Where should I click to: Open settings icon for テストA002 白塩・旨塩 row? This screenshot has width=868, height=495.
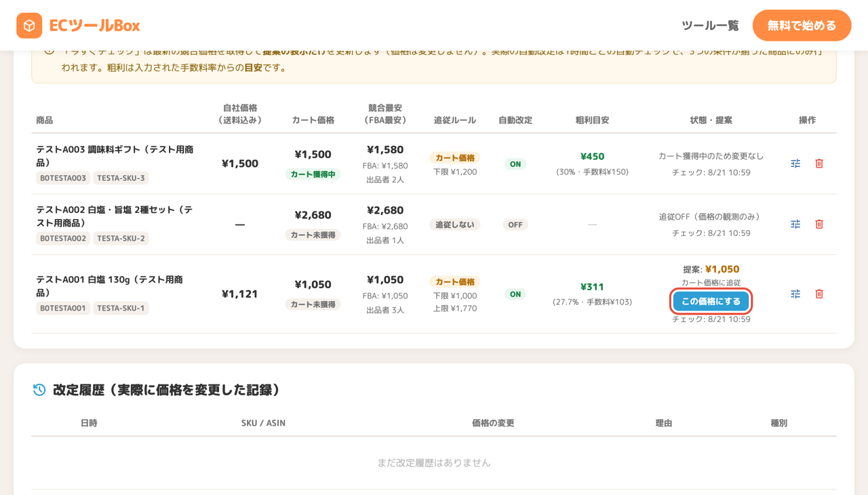(795, 224)
